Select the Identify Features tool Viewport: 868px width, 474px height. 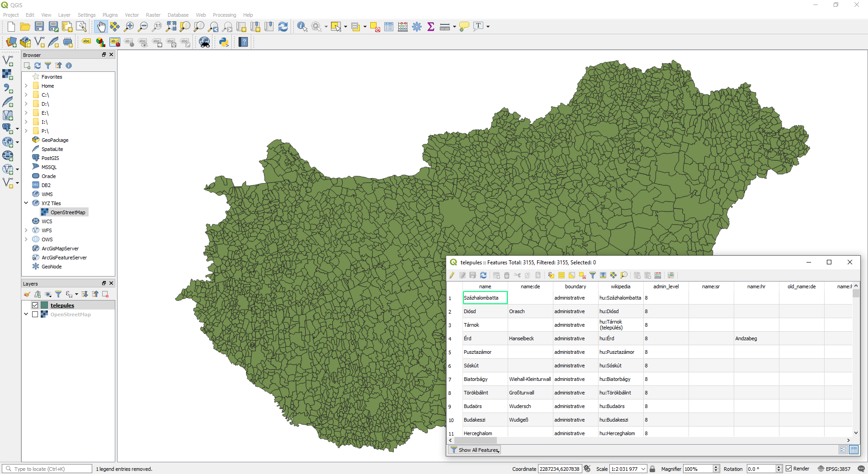[302, 27]
